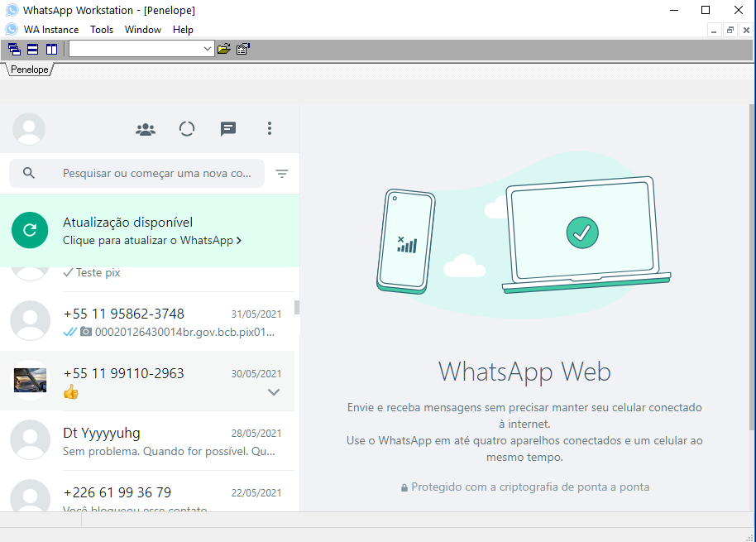Open the WhatsApp Workstation title bar app icon
The height and width of the screenshot is (542, 756).
(12, 10)
